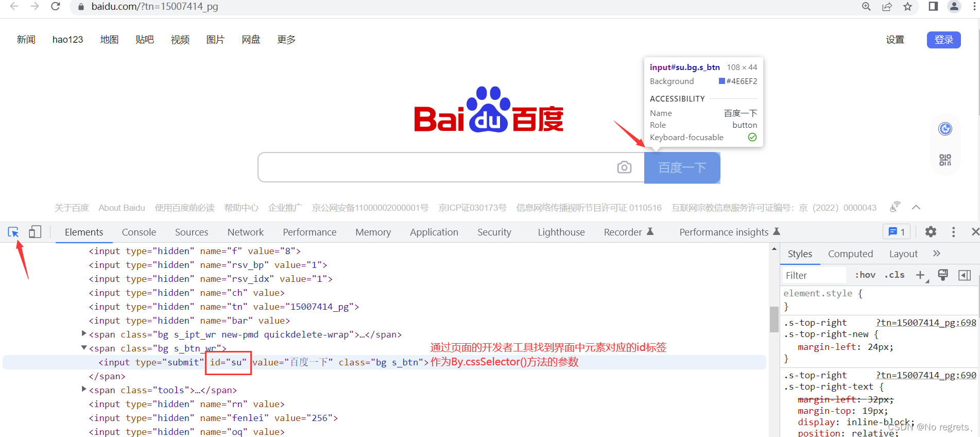This screenshot has height=437, width=980.
Task: Click the back-to-top chevron in footer
Action: (916, 207)
